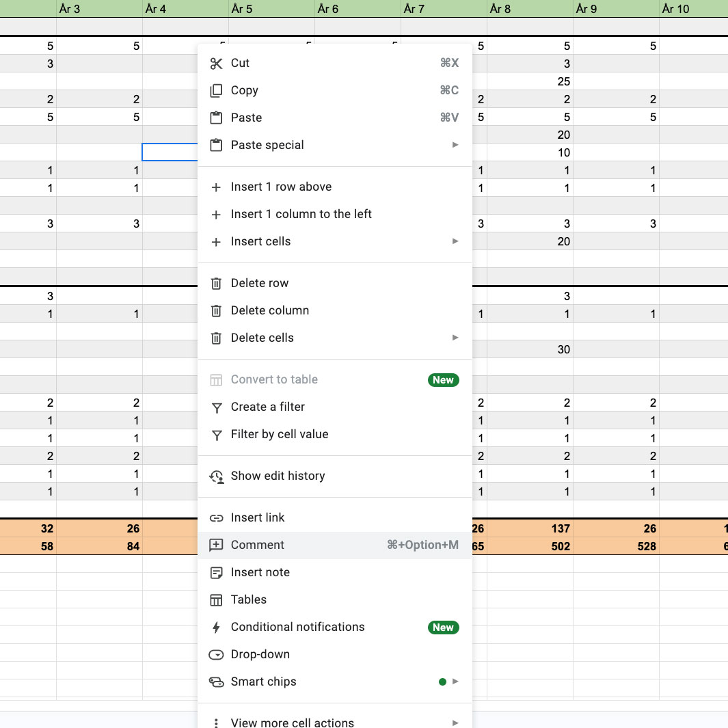This screenshot has height=728, width=728.
Task: Click the Paste clipboard icon
Action: tap(216, 118)
